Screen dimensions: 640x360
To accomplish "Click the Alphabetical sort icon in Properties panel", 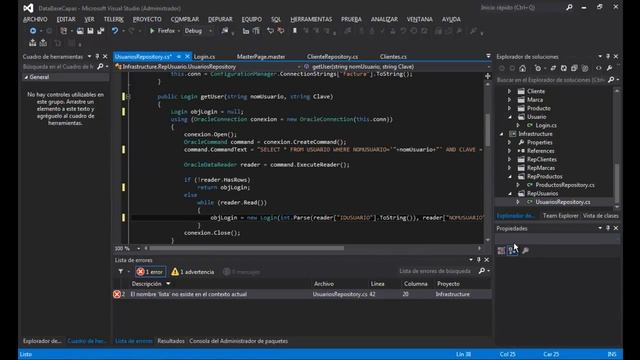I will (x=512, y=250).
